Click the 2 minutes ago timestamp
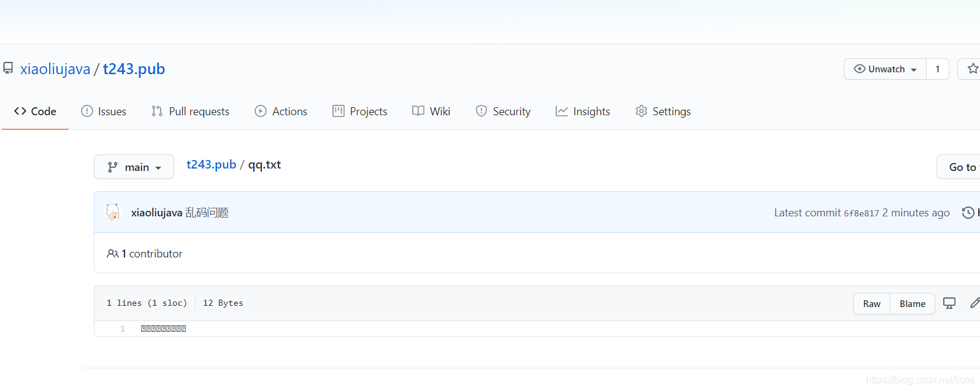 pyautogui.click(x=916, y=213)
